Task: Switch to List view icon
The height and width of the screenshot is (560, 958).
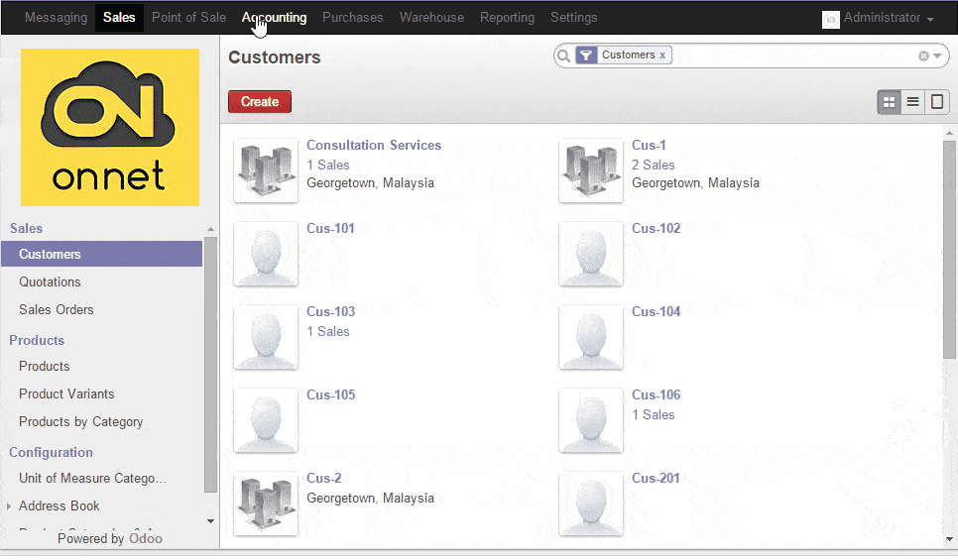Action: coord(913,102)
